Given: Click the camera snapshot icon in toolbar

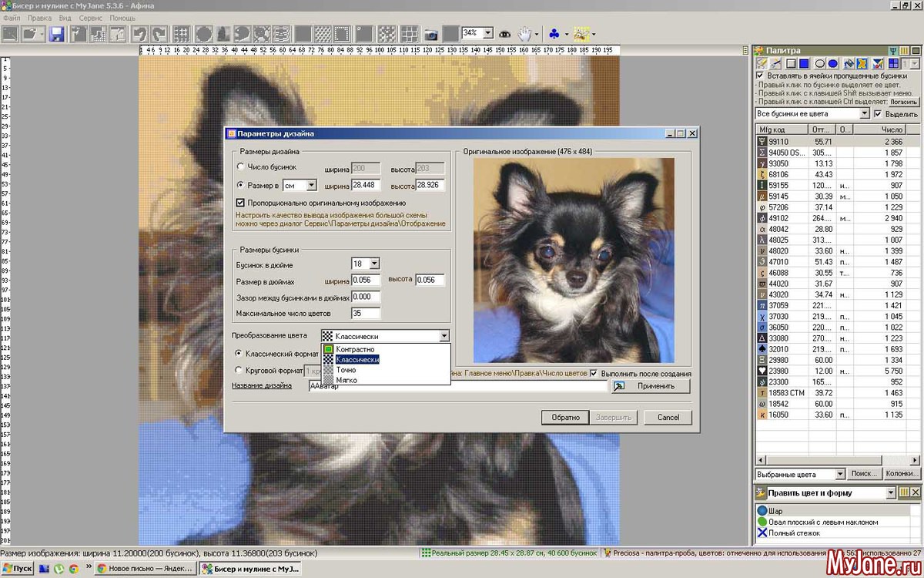Looking at the screenshot, I should coord(431,34).
